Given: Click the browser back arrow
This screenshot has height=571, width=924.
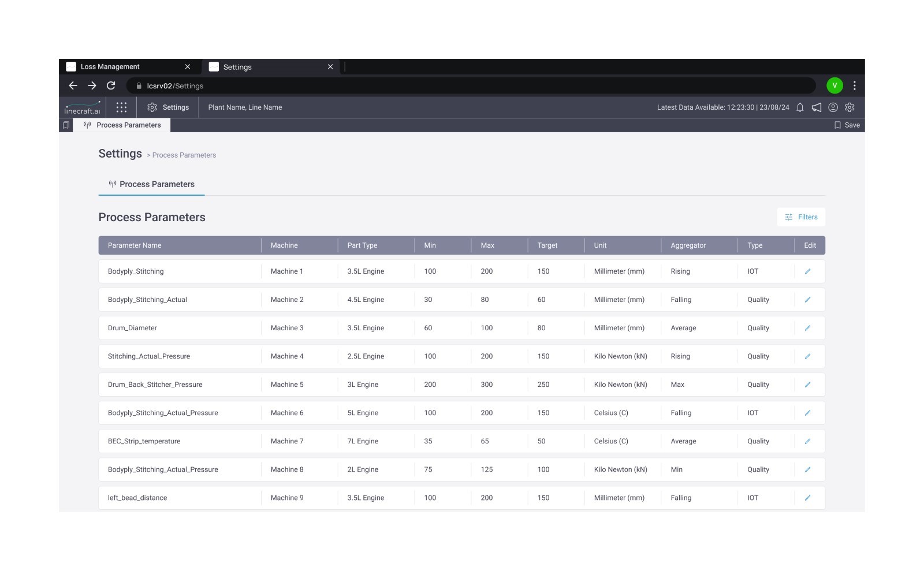Looking at the screenshot, I should (73, 85).
